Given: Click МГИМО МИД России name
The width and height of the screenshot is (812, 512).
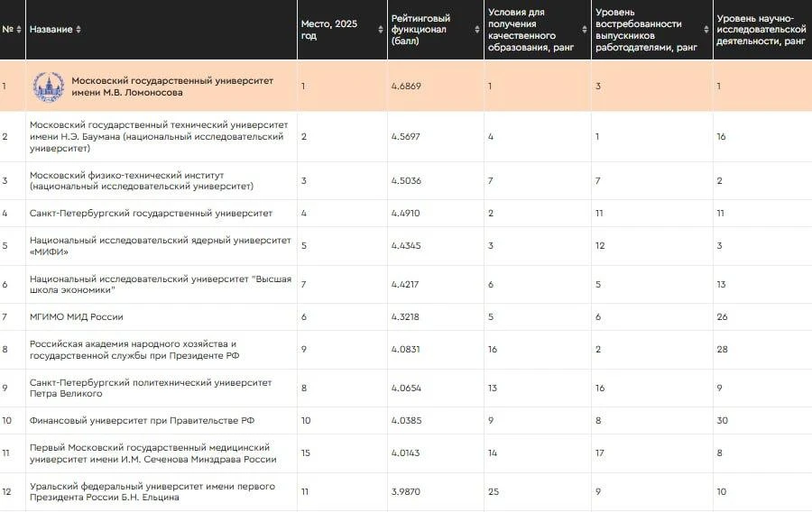Looking at the screenshot, I should (76, 317).
